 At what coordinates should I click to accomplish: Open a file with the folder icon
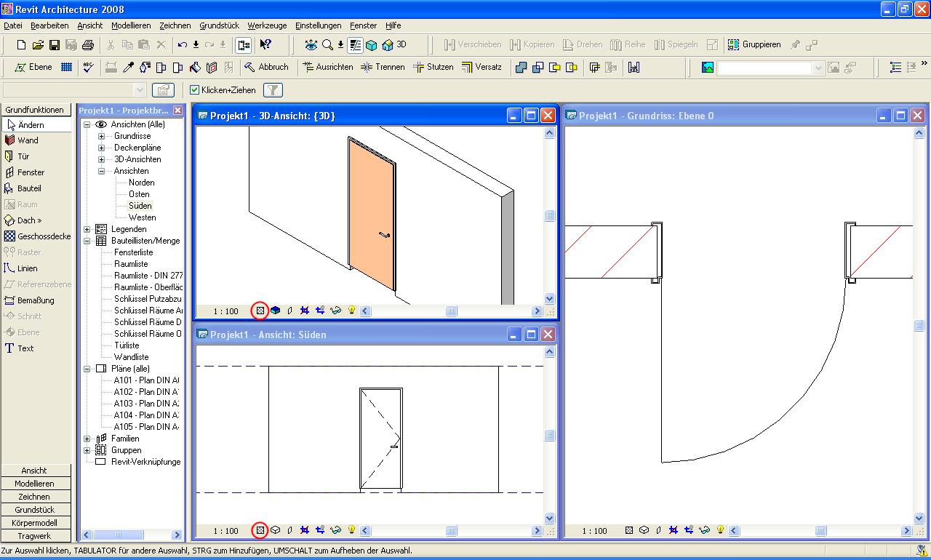(x=38, y=45)
